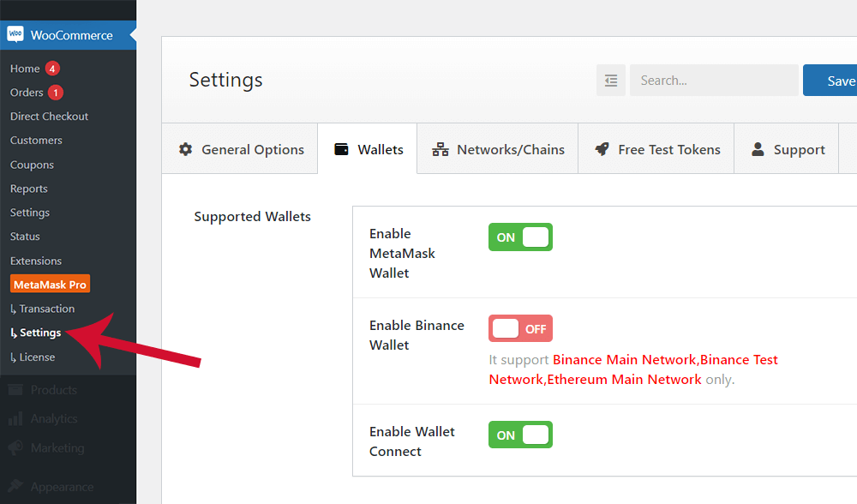Switch to the Networks/Chains tab
This screenshot has width=857, height=504.
coord(497,148)
